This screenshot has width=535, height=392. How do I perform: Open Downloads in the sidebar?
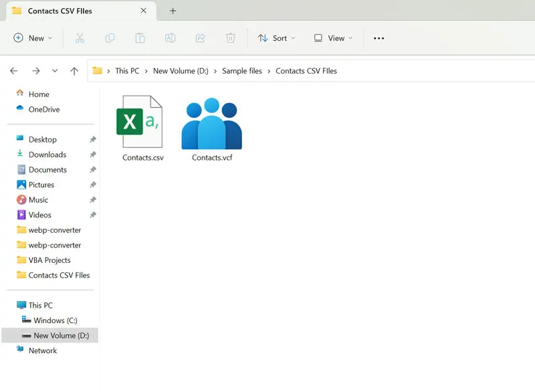pos(47,155)
